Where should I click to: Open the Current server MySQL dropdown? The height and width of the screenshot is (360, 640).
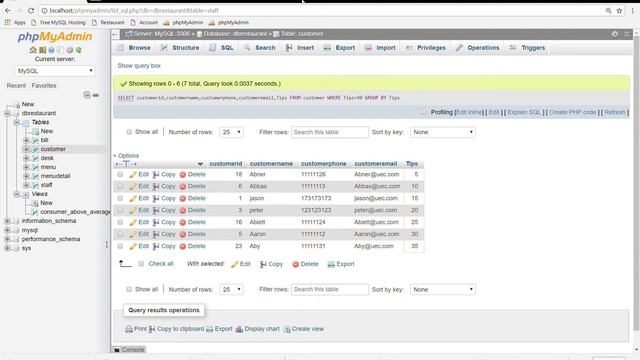click(55, 71)
